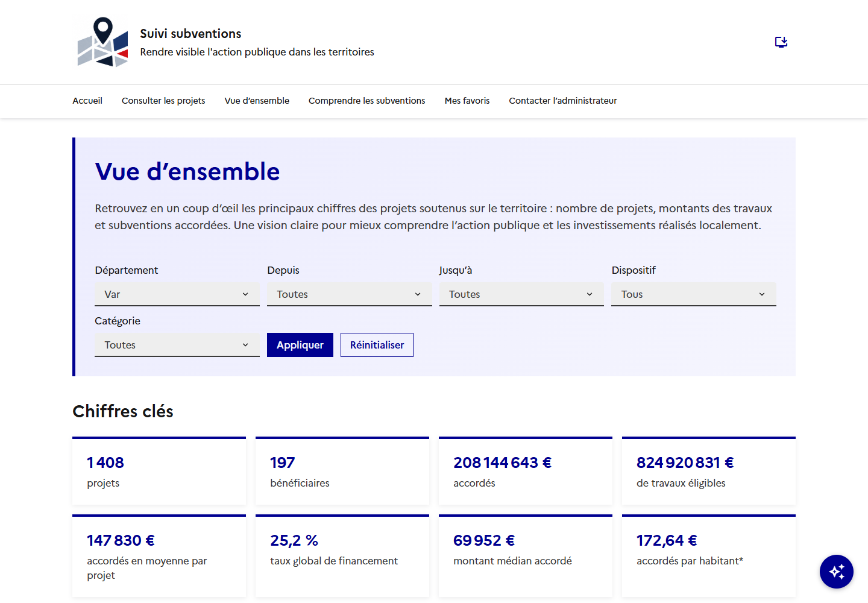Image resolution: width=868 pixels, height=603 pixels.
Task: Open Contacter l'administrateur link
Action: [x=563, y=101]
